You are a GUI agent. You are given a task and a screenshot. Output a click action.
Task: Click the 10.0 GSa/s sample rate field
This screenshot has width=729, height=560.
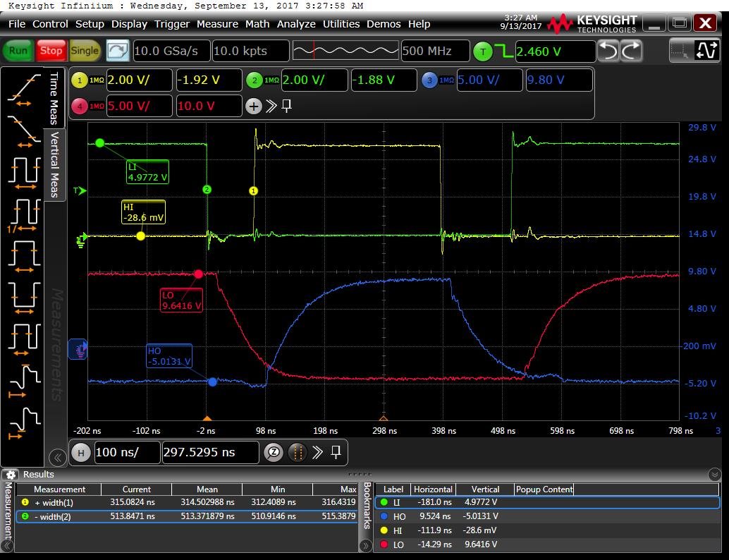click(171, 51)
